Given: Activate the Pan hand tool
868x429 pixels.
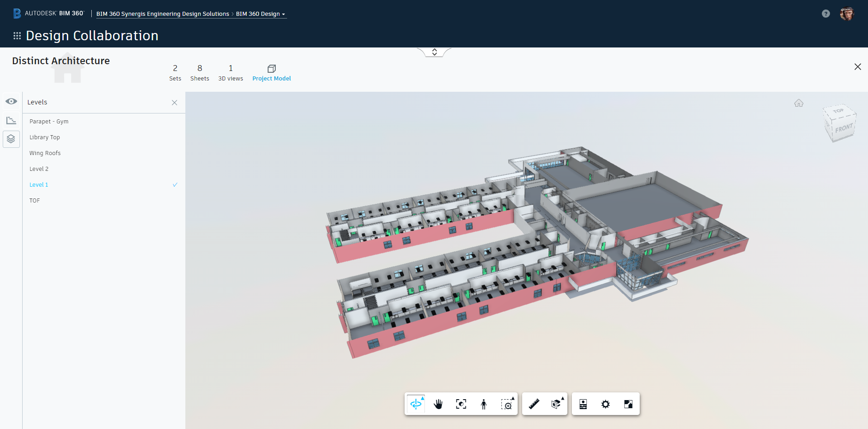Looking at the screenshot, I should tap(438, 404).
